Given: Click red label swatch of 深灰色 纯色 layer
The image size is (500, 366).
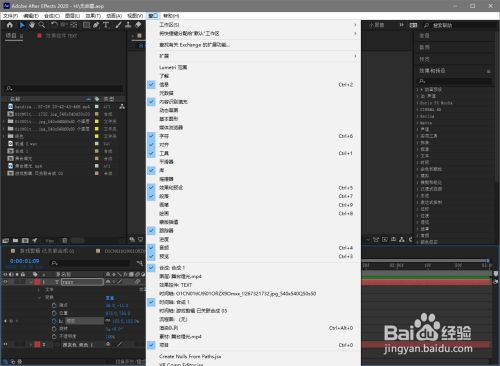Looking at the screenshot, I should [37, 344].
